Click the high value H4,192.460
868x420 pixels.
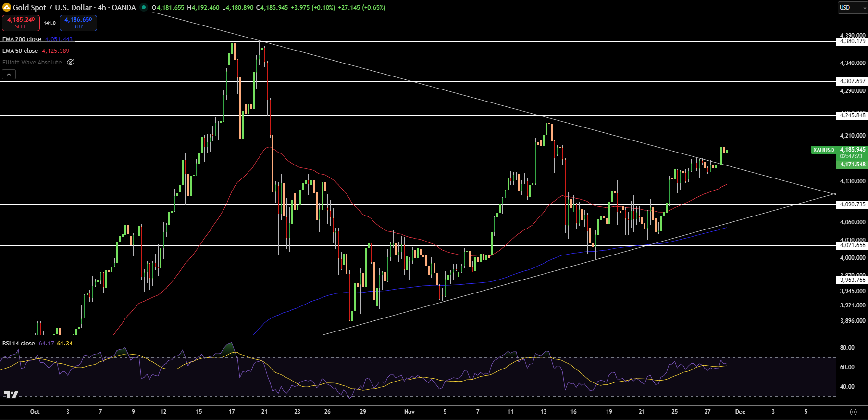click(x=203, y=8)
